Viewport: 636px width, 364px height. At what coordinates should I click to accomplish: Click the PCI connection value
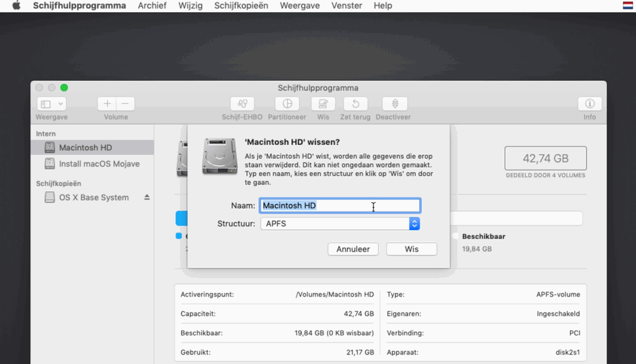pos(575,333)
